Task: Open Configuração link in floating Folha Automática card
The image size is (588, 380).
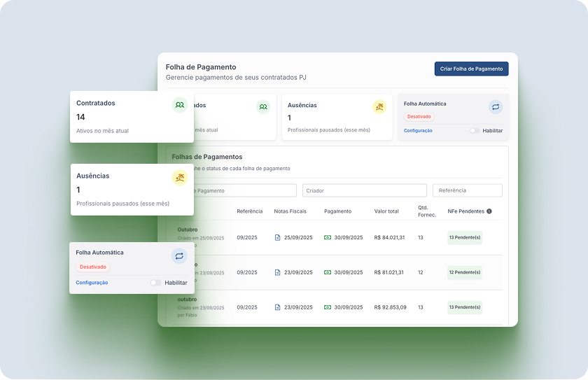Action: click(92, 283)
